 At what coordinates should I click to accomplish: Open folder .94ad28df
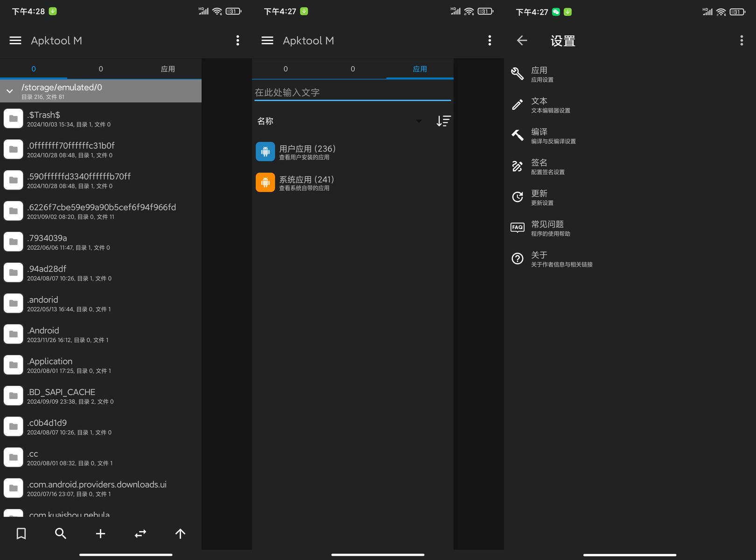[x=101, y=273]
